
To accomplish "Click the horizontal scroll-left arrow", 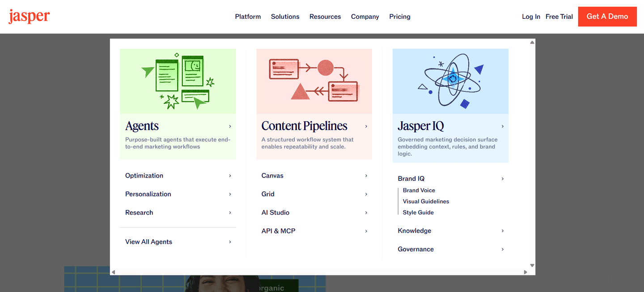I will [114, 272].
